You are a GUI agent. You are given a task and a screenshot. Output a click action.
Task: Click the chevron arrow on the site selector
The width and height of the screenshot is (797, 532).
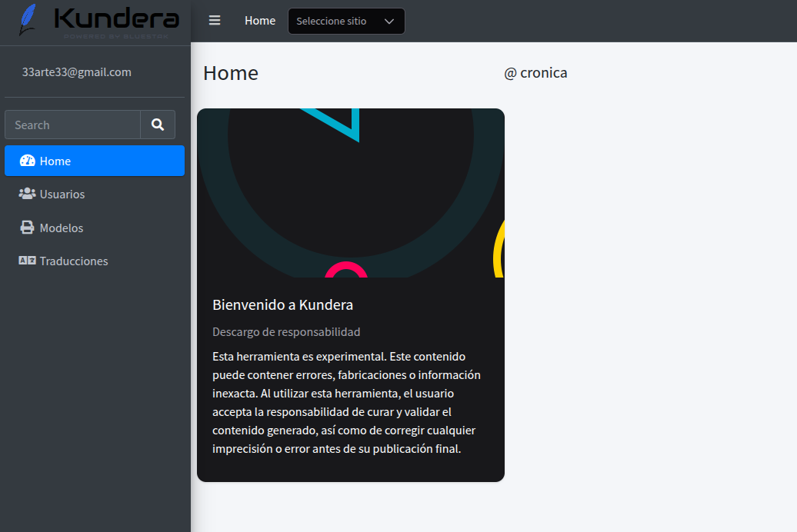click(389, 22)
